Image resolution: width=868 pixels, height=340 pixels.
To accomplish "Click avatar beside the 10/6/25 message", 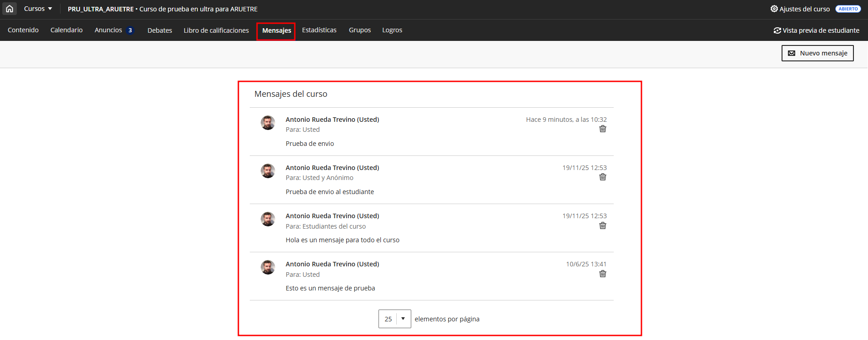I will coord(267,267).
